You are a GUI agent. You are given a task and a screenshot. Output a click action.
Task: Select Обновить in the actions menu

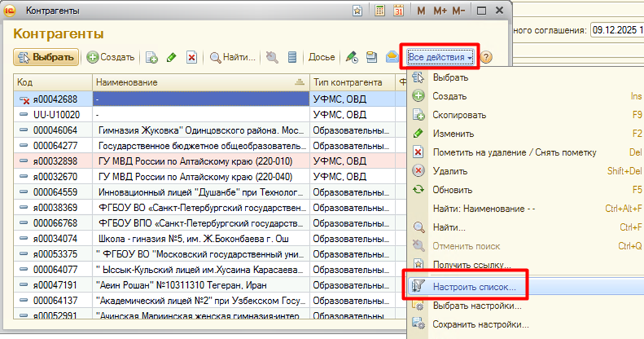(452, 190)
